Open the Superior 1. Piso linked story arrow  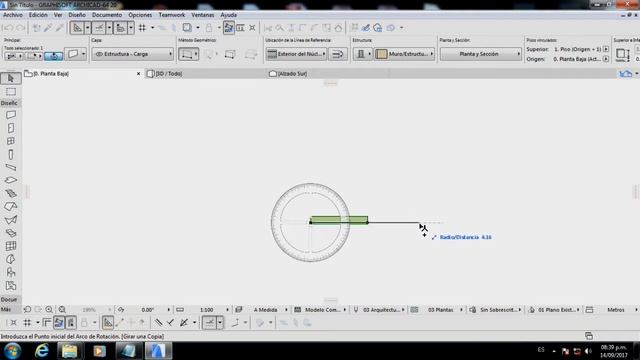click(606, 49)
